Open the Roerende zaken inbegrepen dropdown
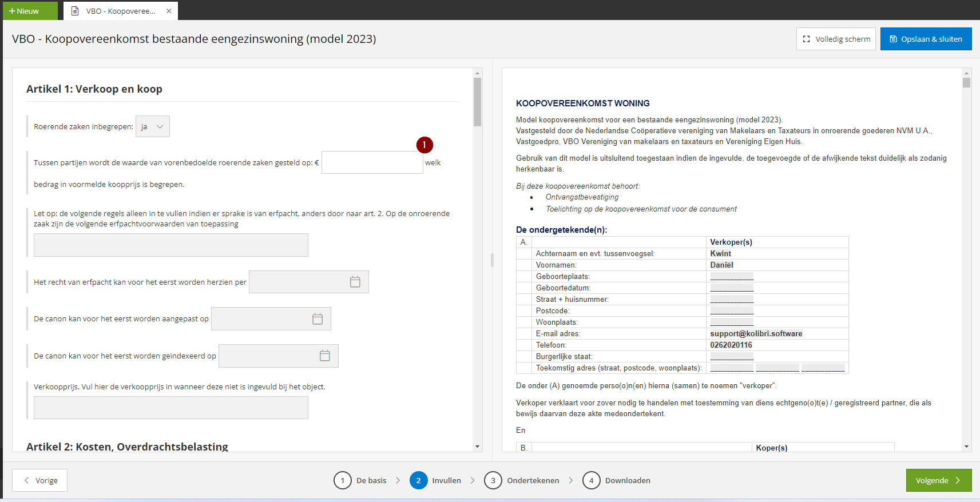The width and height of the screenshot is (980, 502). [x=153, y=126]
